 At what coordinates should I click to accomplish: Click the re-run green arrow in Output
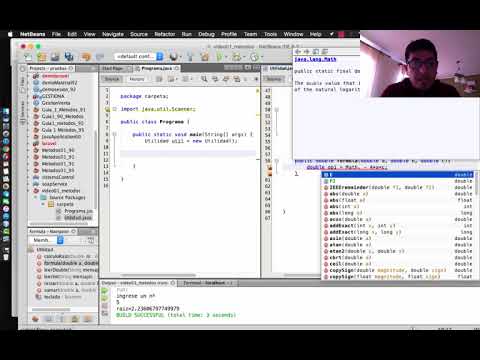click(105, 291)
